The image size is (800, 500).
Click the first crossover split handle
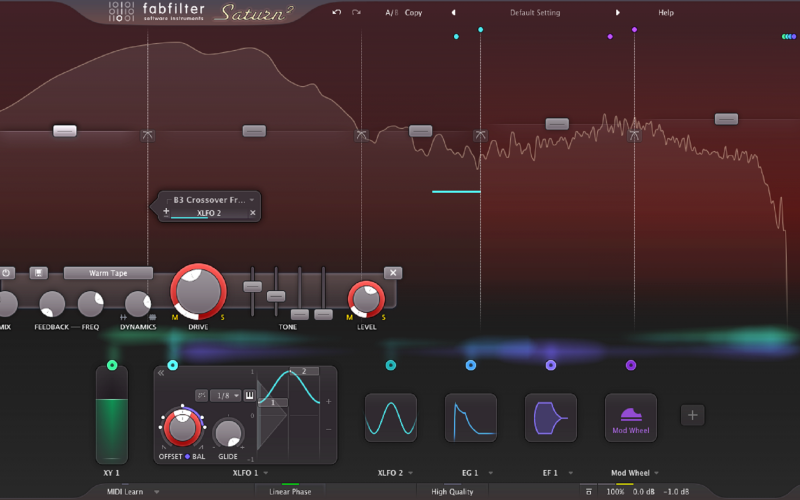point(147,135)
